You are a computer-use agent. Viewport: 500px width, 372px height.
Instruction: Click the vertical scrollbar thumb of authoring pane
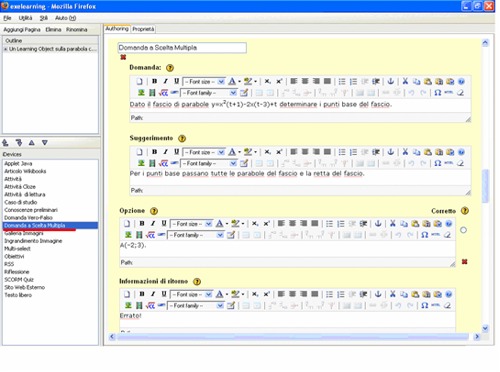[485, 186]
